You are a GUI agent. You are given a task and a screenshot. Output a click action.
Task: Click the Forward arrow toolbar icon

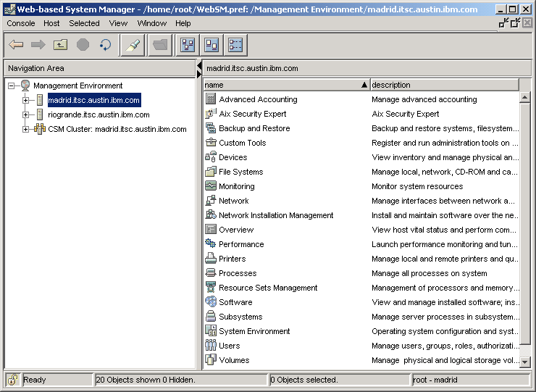38,45
